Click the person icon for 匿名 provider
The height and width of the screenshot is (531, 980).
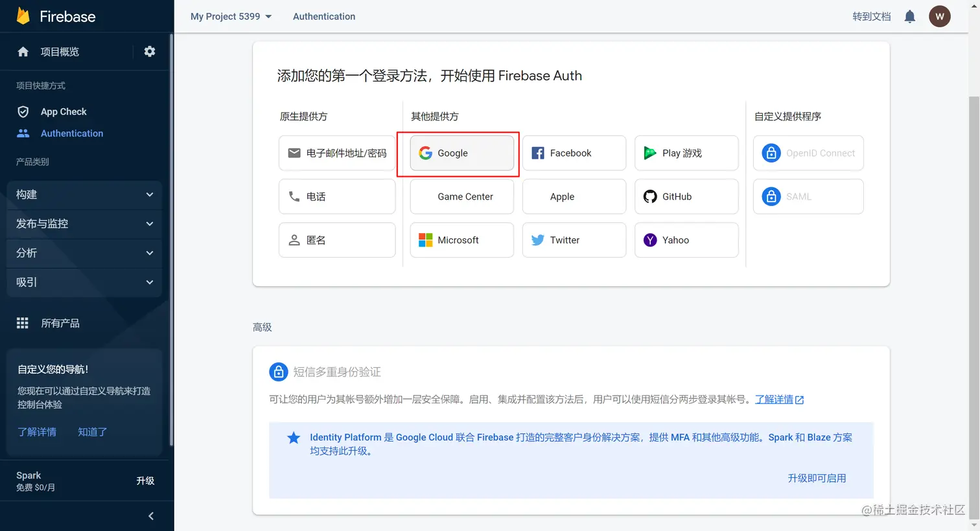click(294, 240)
